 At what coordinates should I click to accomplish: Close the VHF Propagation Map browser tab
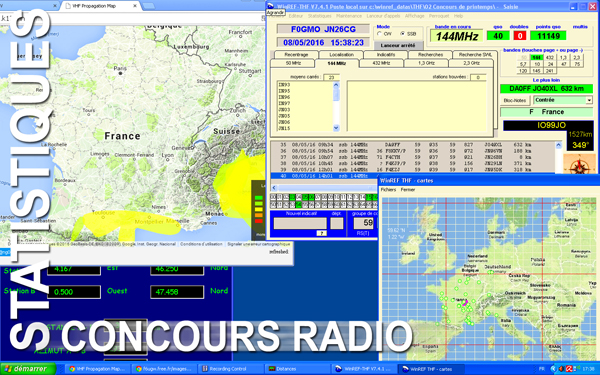point(135,6)
